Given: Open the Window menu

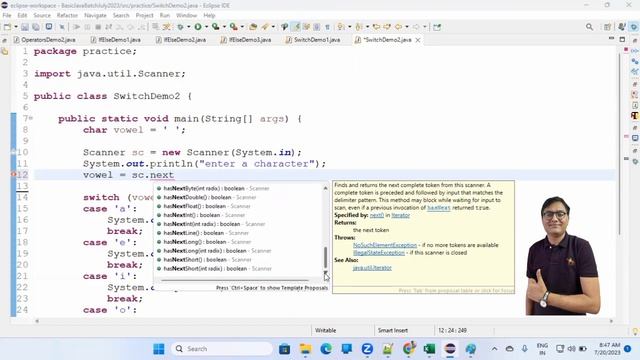Looking at the screenshot, I should tap(187, 15).
